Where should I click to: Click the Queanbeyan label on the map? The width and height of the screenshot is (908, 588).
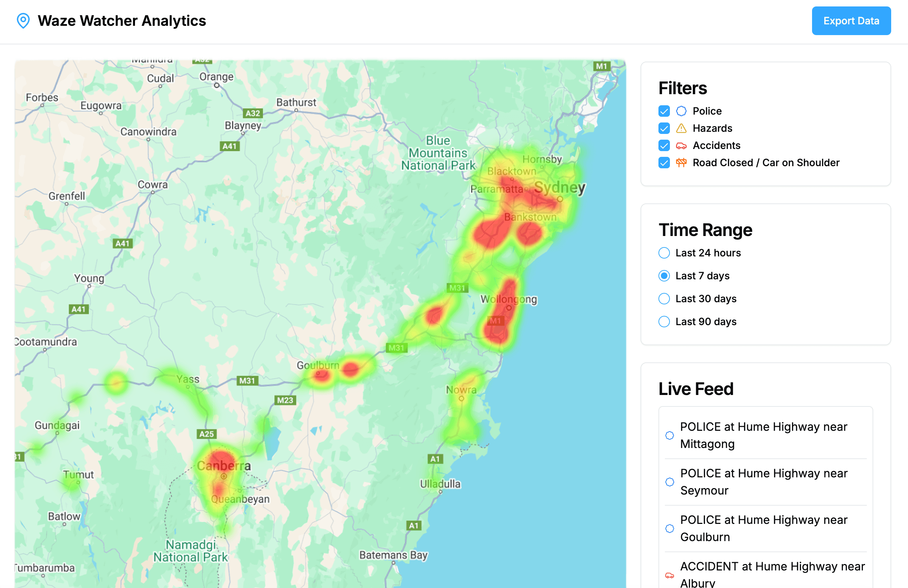[x=240, y=499]
